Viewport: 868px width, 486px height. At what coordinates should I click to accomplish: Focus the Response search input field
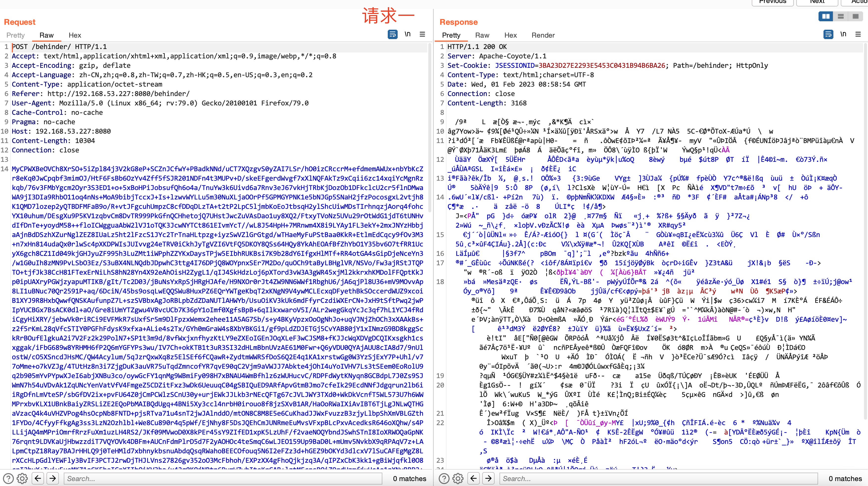(x=657, y=478)
